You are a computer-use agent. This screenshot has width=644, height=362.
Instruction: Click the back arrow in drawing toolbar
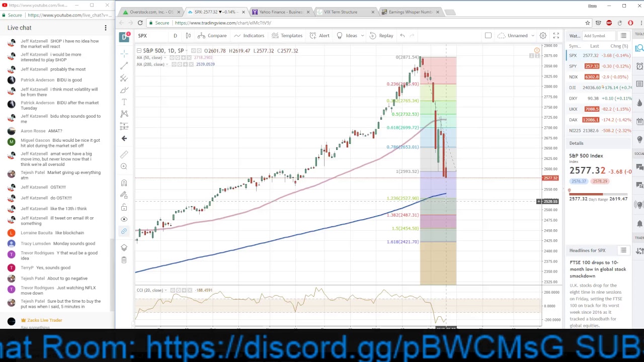tap(124, 138)
